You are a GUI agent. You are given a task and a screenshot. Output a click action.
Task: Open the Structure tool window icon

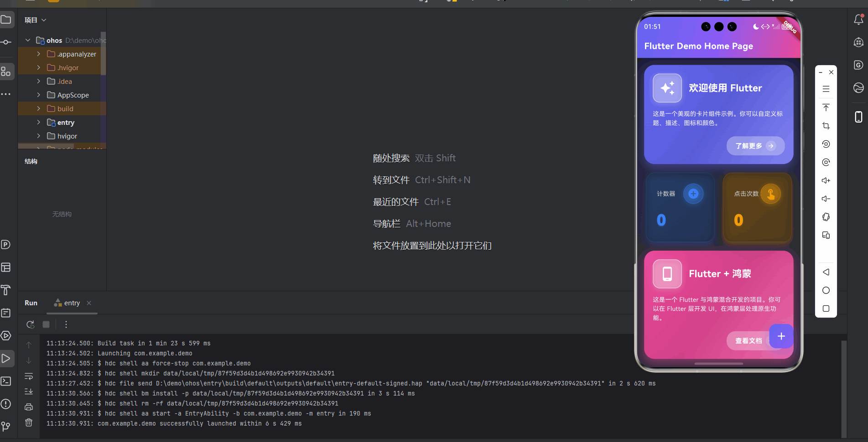pos(6,72)
